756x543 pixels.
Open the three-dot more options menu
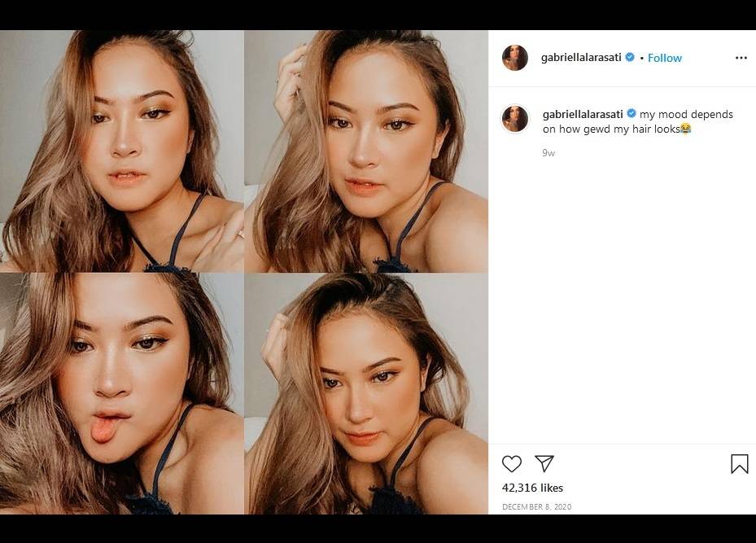[741, 58]
